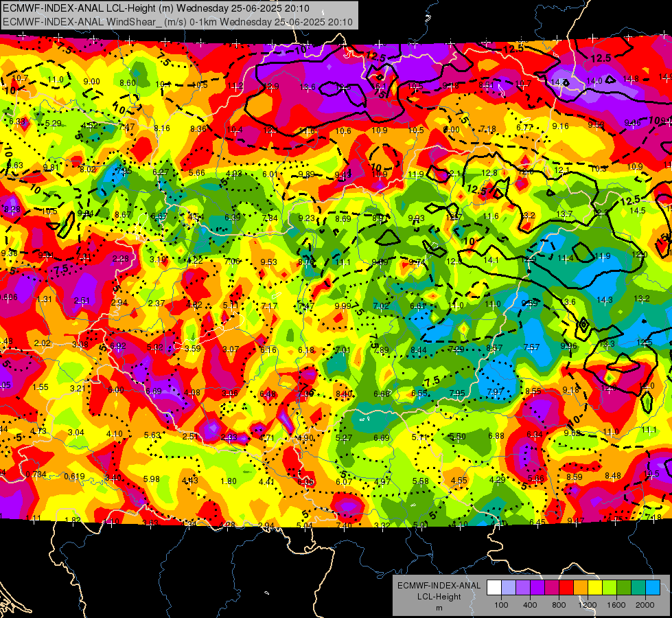672x618 pixels.
Task: Click the map value 6.18
Action: (306, 350)
